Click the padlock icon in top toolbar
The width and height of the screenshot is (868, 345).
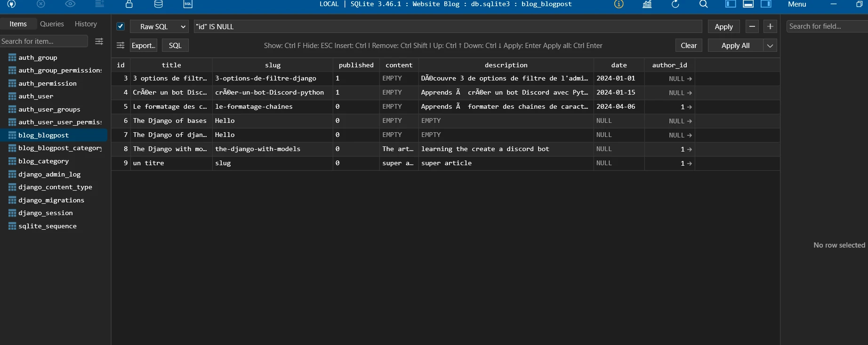129,4
